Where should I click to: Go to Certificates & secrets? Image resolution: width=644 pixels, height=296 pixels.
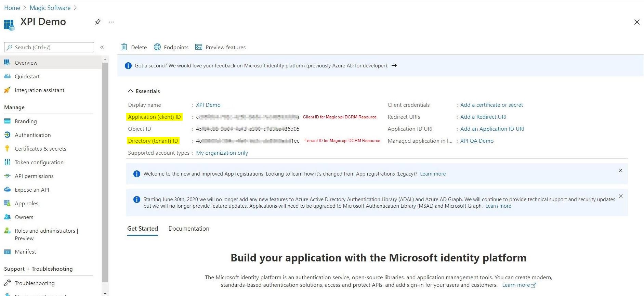tap(51, 149)
